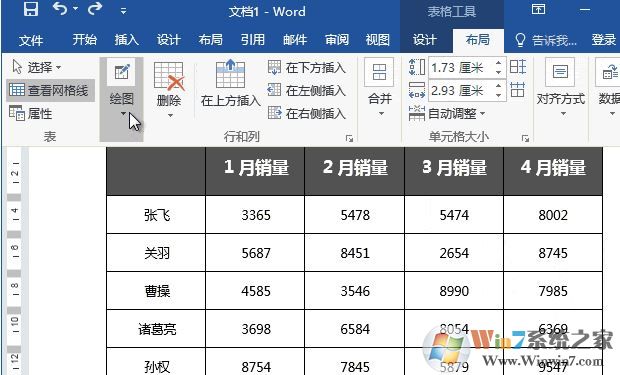Click the 4月销量 header cell
The width and height of the screenshot is (620, 375).
(553, 171)
